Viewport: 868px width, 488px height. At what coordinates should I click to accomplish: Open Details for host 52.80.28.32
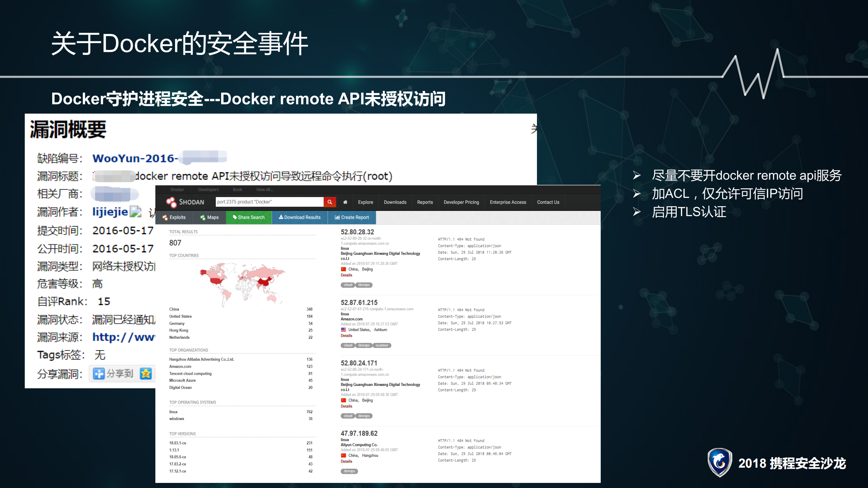tap(346, 275)
